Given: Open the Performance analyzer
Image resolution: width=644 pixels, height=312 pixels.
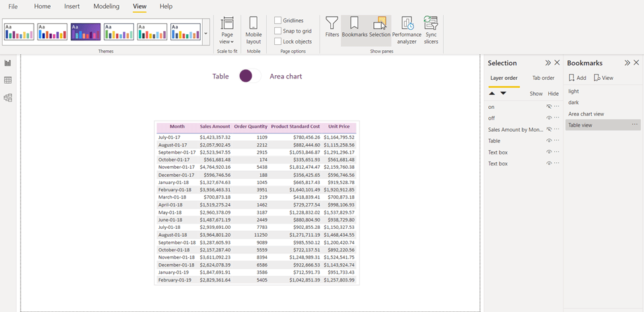Looking at the screenshot, I should [407, 30].
